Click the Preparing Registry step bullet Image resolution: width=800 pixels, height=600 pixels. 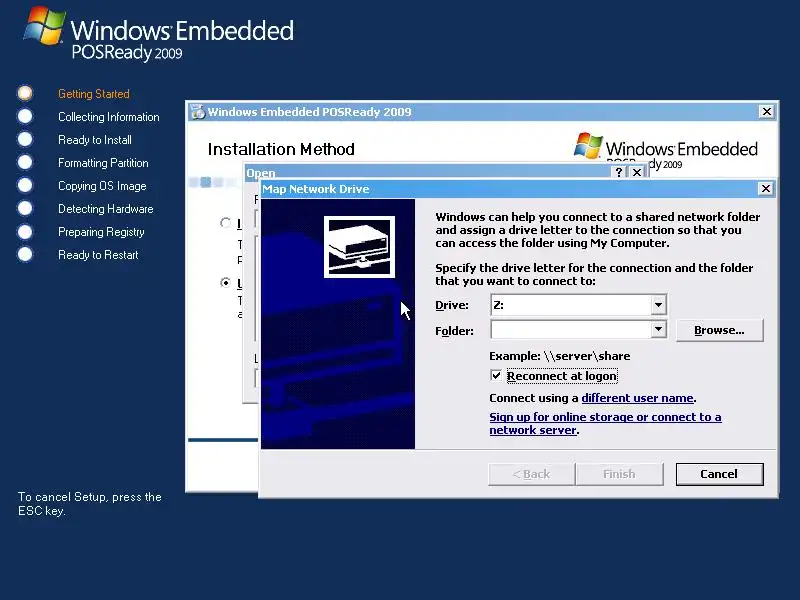[24, 232]
